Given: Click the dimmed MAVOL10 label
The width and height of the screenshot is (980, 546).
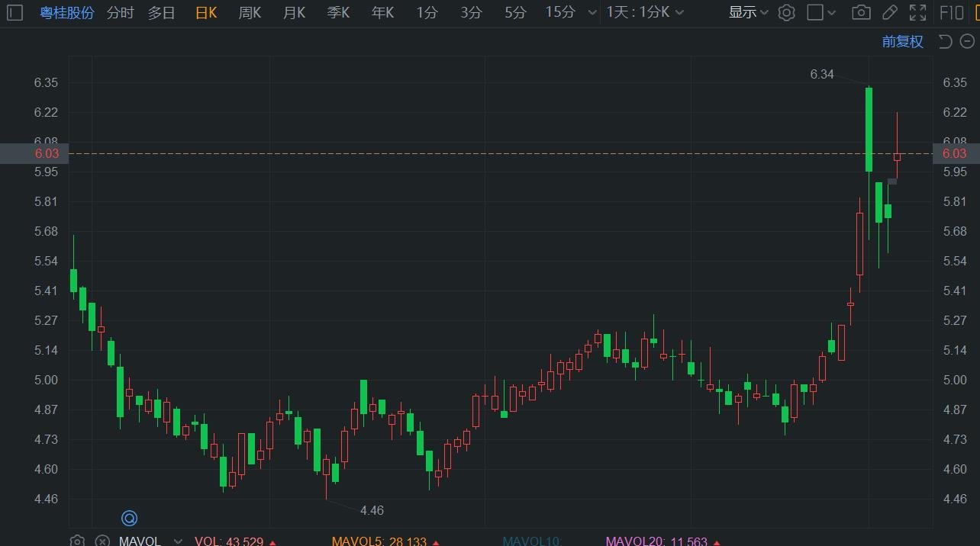Looking at the screenshot, I should coord(532,541).
